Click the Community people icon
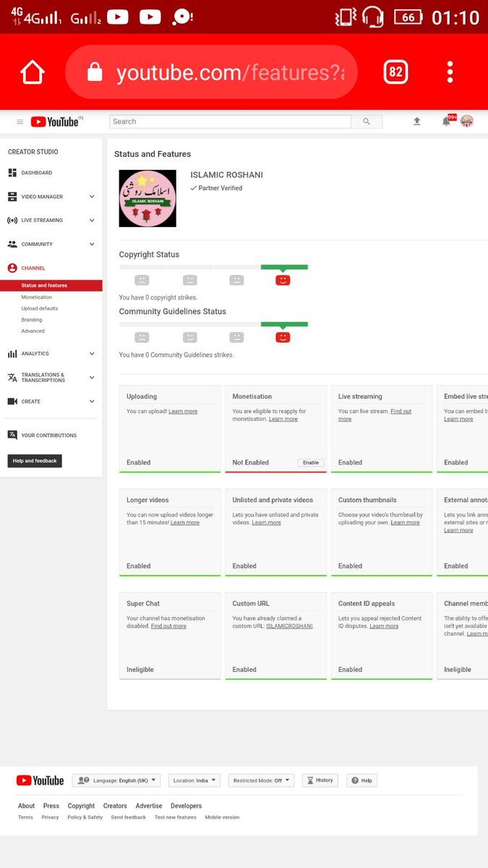The height and width of the screenshot is (868, 488). 12,244
